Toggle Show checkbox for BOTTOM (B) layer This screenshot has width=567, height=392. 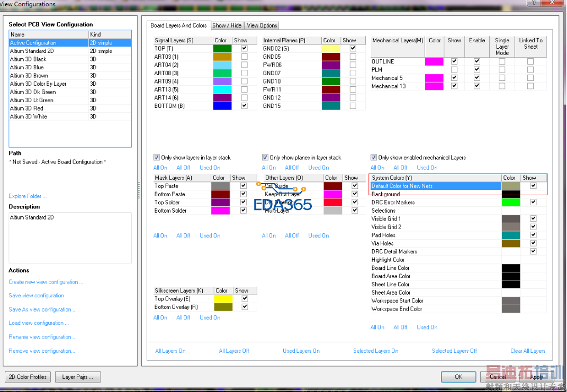click(x=245, y=106)
